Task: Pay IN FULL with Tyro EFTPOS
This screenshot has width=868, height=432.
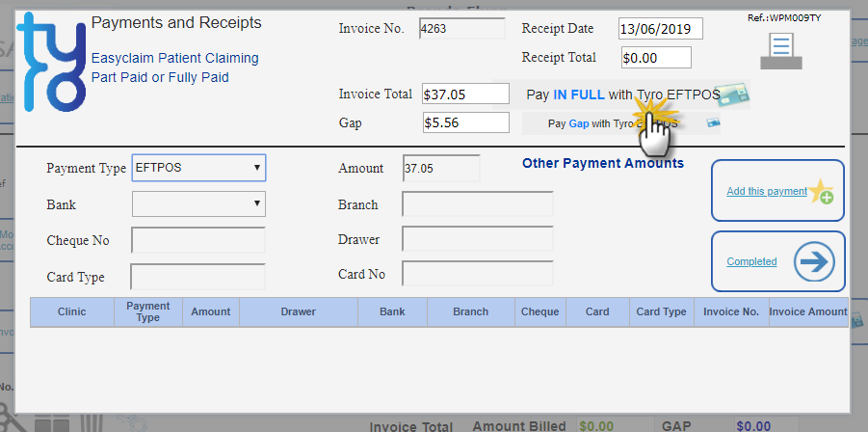Action: 622,94
